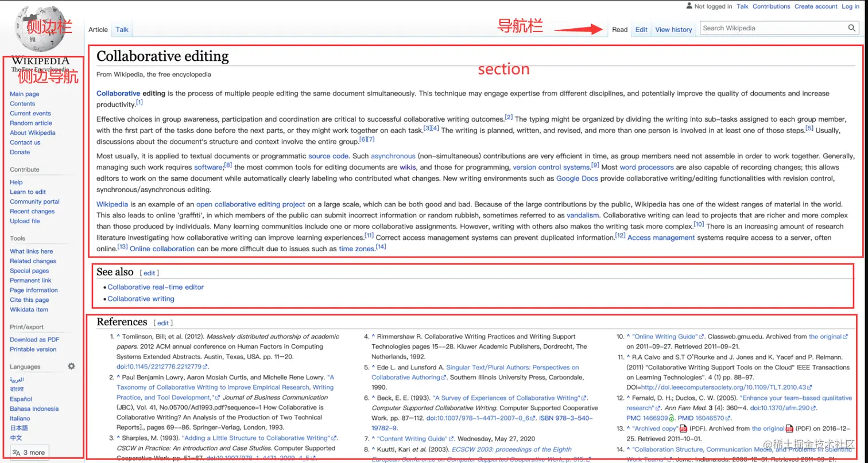Go to Main page in sidebar

tap(25, 94)
